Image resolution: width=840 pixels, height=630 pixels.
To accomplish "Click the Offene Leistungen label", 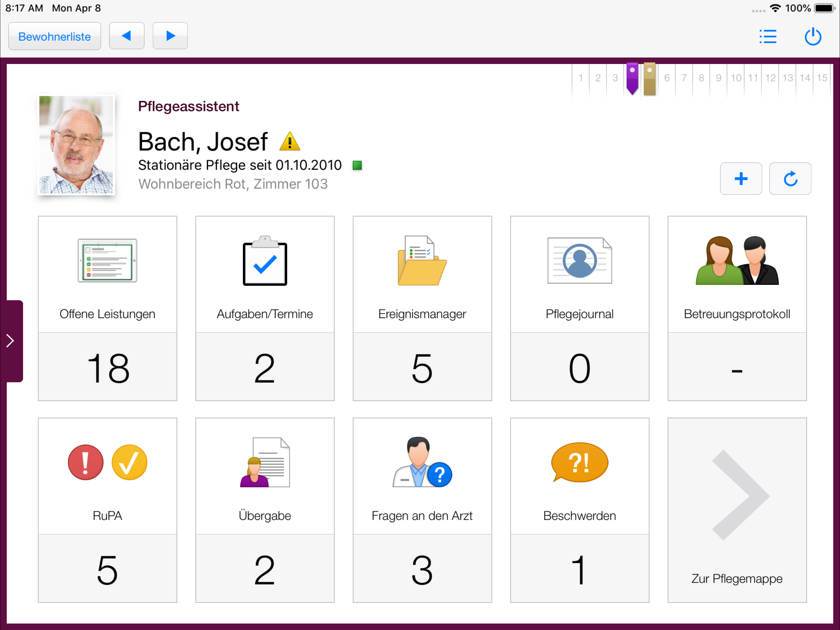I will tap(108, 314).
